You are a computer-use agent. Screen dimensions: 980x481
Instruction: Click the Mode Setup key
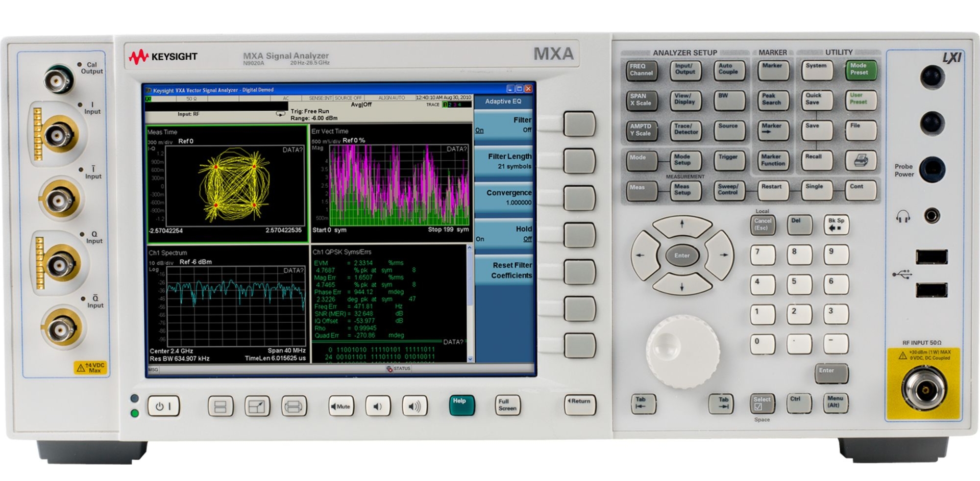point(685,161)
